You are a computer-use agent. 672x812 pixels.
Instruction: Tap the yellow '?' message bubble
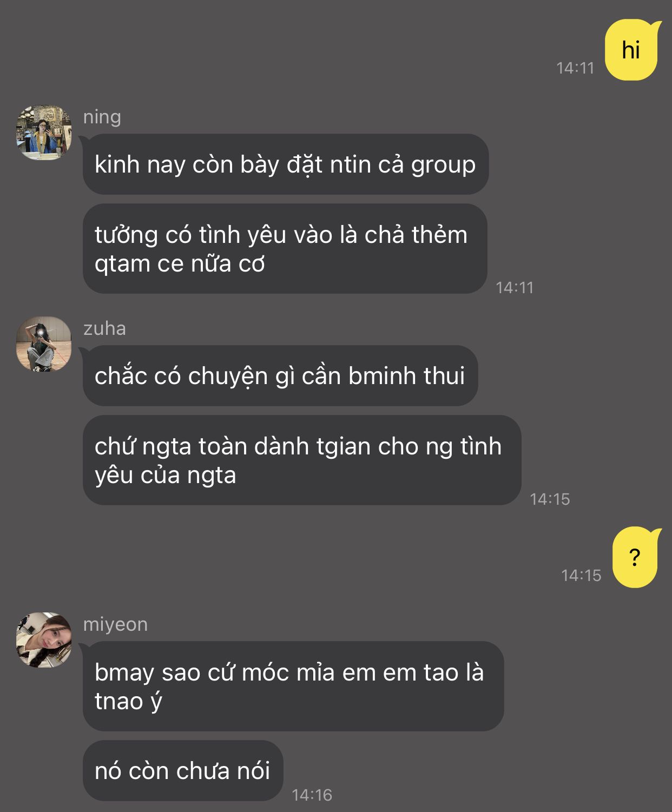(x=636, y=557)
